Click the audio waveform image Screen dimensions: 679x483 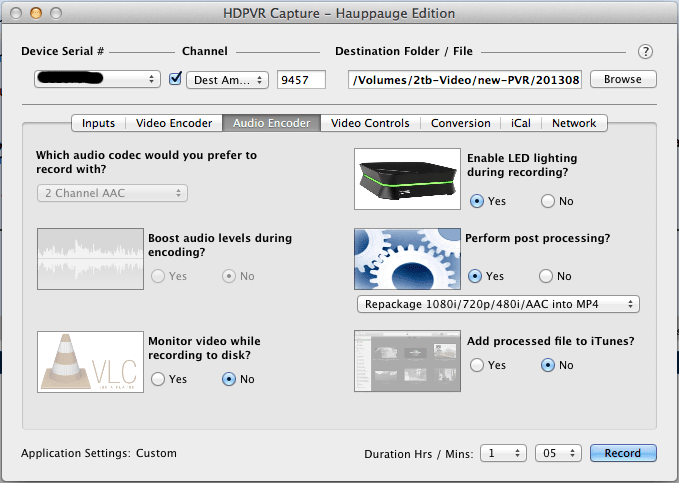90,259
